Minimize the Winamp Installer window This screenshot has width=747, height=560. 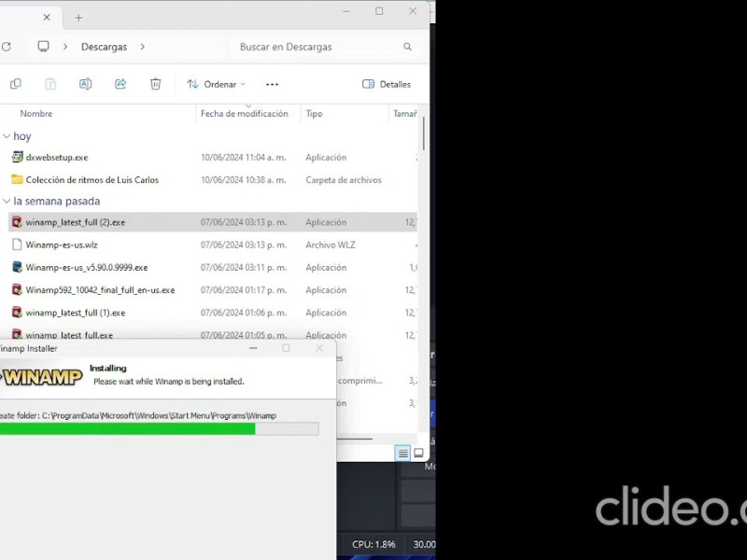click(x=253, y=348)
